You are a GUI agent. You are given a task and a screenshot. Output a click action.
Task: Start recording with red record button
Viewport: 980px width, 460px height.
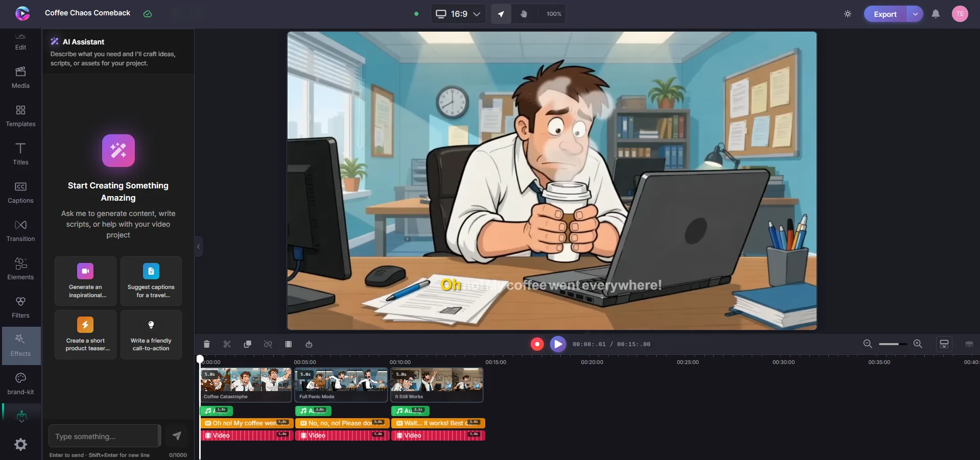537,344
